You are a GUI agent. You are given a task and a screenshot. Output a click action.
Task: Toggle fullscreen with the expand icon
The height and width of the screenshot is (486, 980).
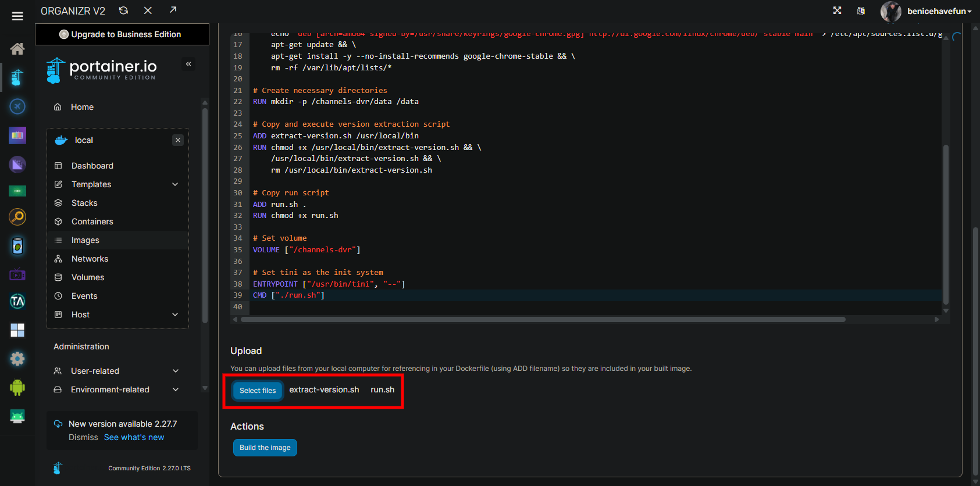[837, 10]
